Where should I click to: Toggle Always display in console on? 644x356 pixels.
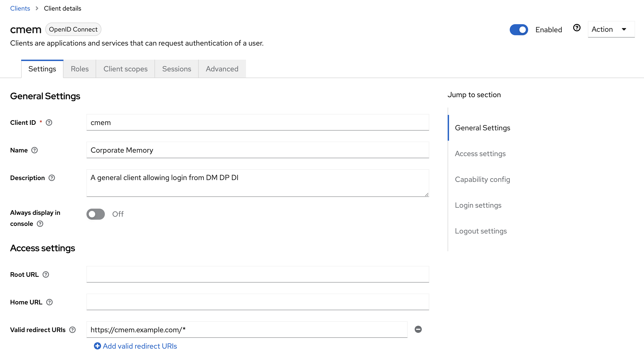click(96, 214)
